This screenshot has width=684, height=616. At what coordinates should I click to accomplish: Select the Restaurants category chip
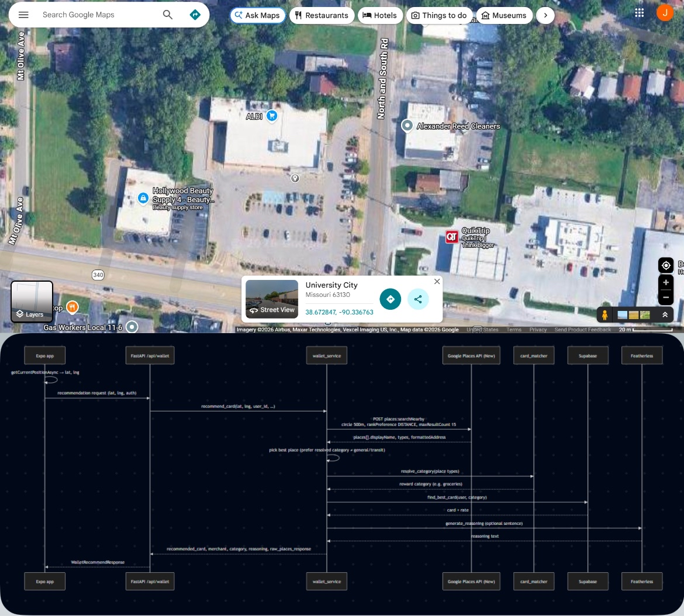pyautogui.click(x=322, y=15)
